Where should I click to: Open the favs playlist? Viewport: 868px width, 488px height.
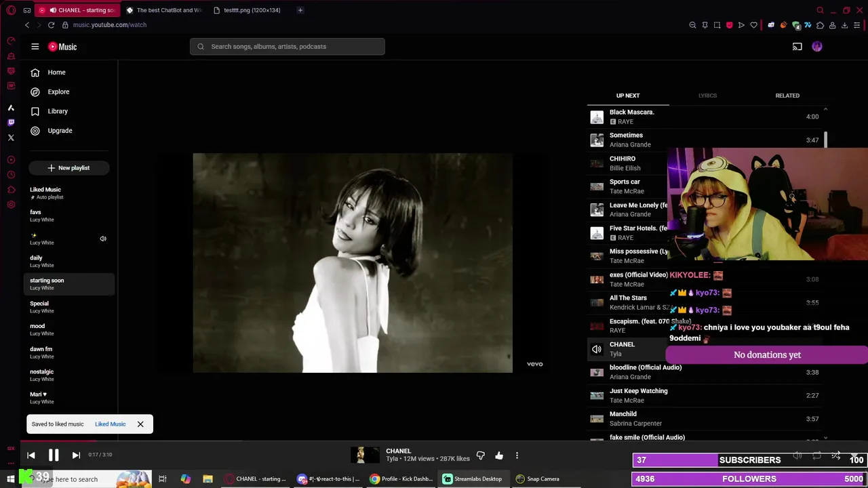click(69, 216)
